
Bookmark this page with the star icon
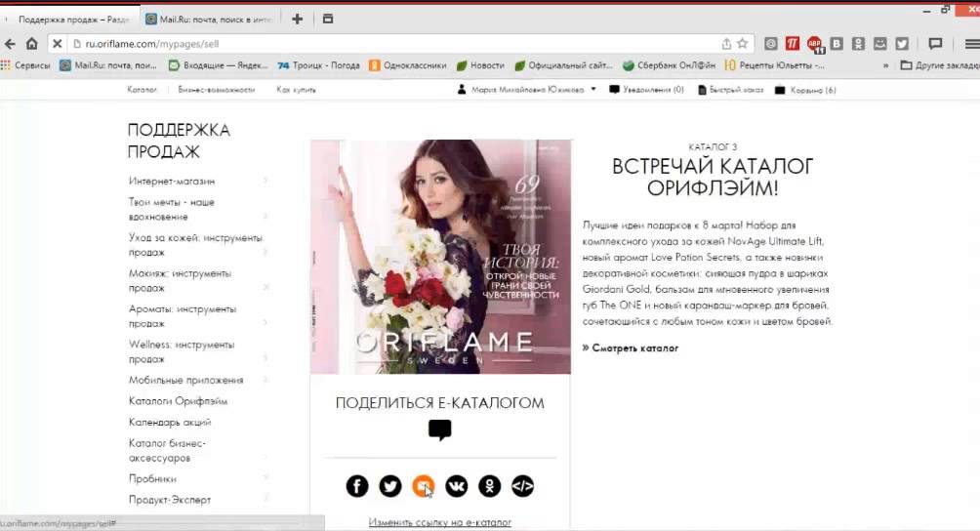tap(743, 44)
